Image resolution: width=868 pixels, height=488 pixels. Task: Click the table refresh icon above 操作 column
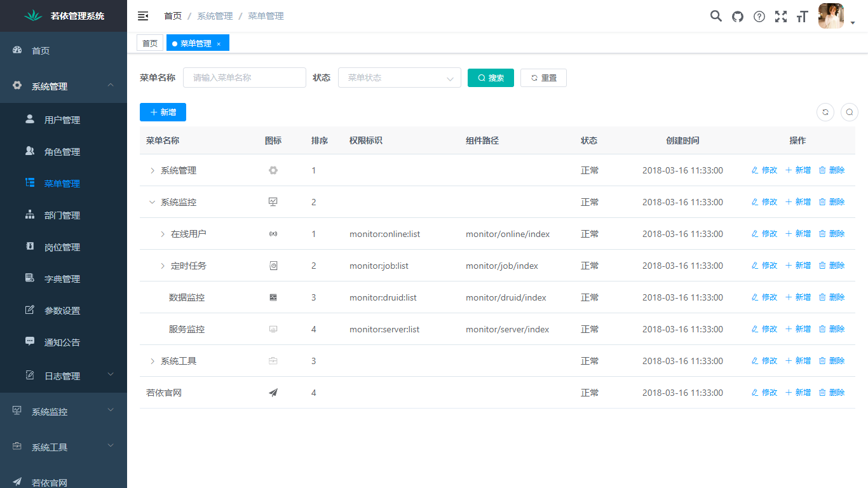click(825, 112)
